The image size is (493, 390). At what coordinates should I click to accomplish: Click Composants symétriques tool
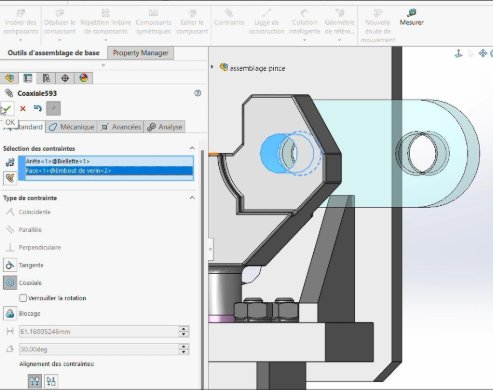point(153,22)
